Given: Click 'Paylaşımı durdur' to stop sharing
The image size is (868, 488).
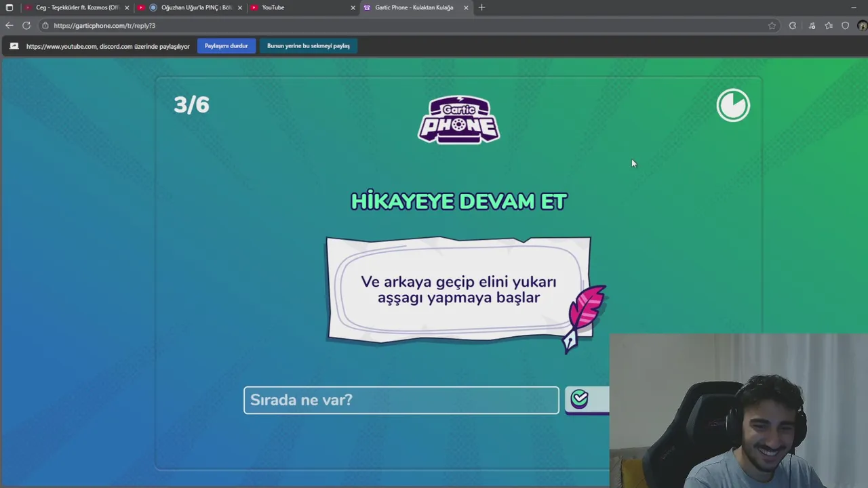Looking at the screenshot, I should [x=226, y=46].
